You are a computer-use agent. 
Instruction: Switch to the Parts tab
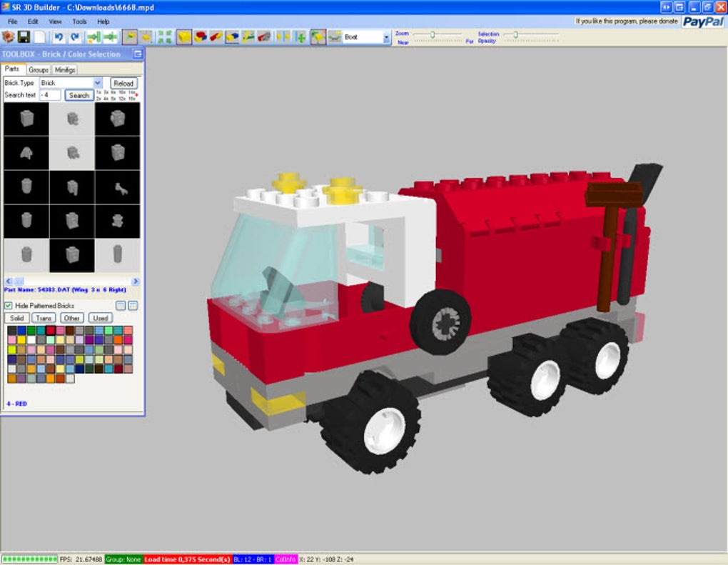(12, 69)
